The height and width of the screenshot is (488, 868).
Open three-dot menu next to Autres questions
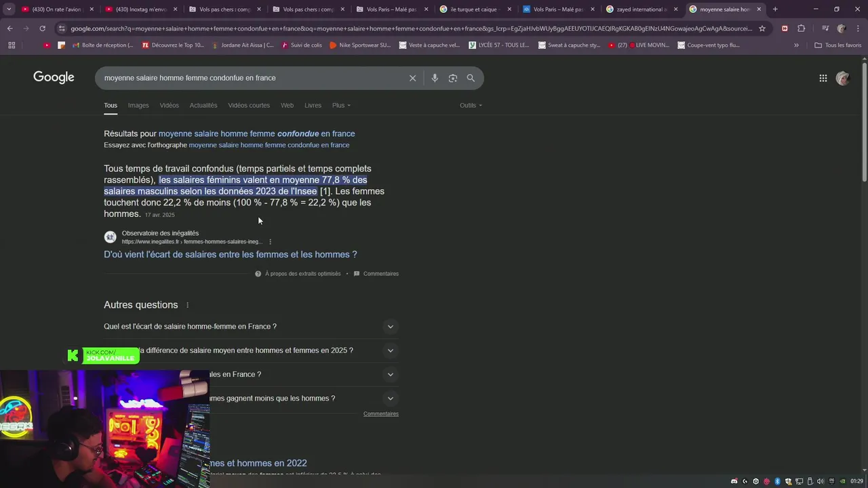click(188, 305)
